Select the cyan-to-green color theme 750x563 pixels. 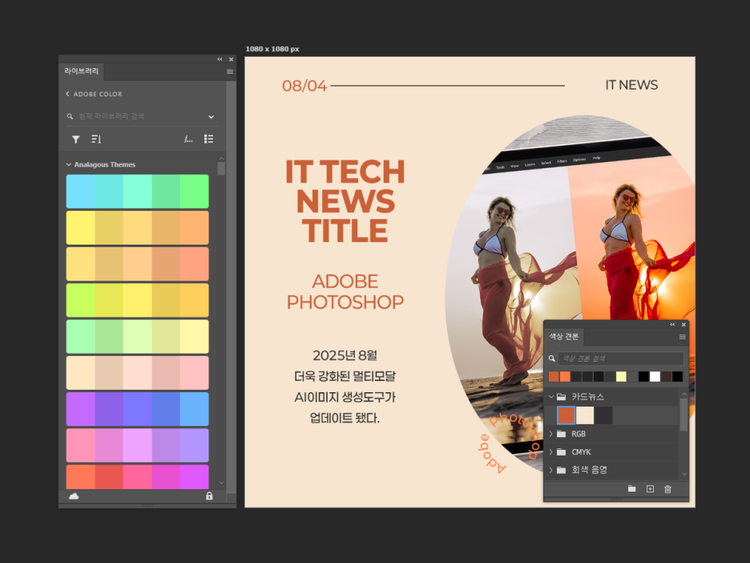[x=137, y=191]
